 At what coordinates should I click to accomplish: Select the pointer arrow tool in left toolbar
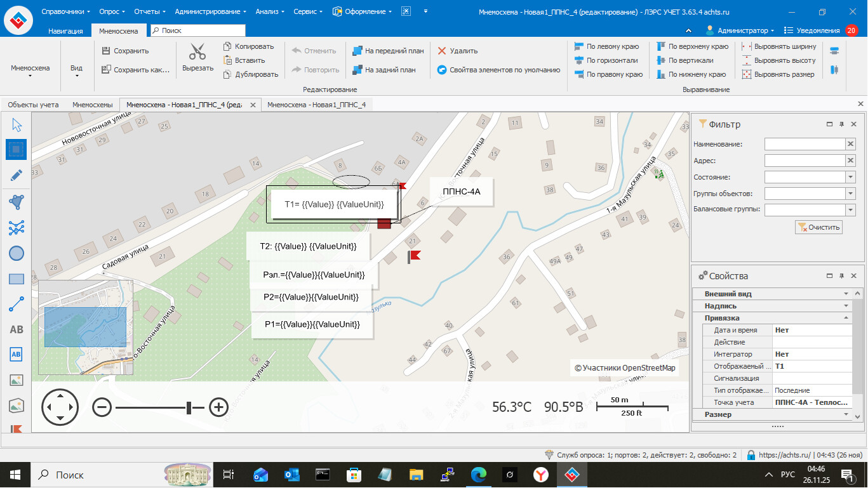pos(17,125)
